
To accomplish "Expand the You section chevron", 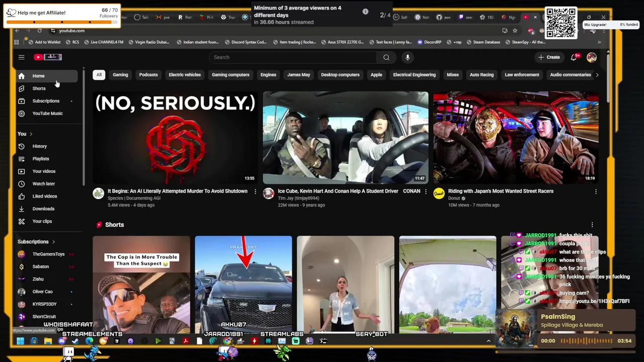I will 31,134.
